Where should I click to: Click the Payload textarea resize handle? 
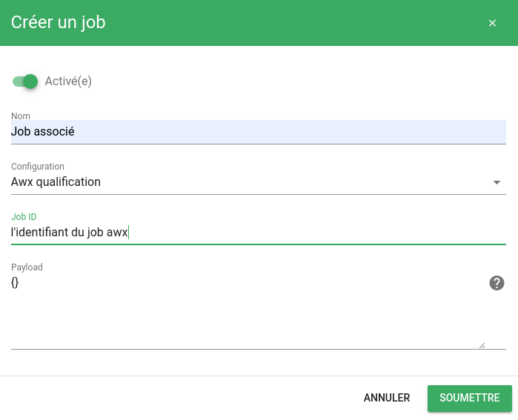point(482,345)
